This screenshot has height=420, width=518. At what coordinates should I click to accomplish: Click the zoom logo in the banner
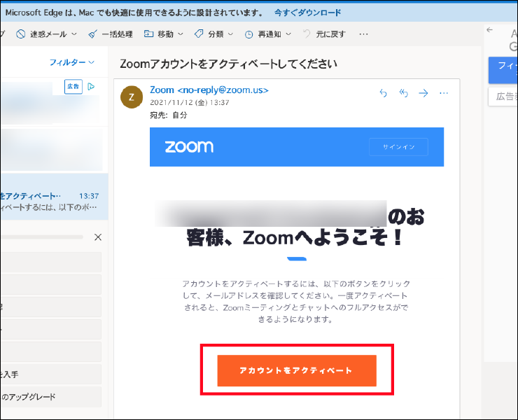[x=189, y=147]
